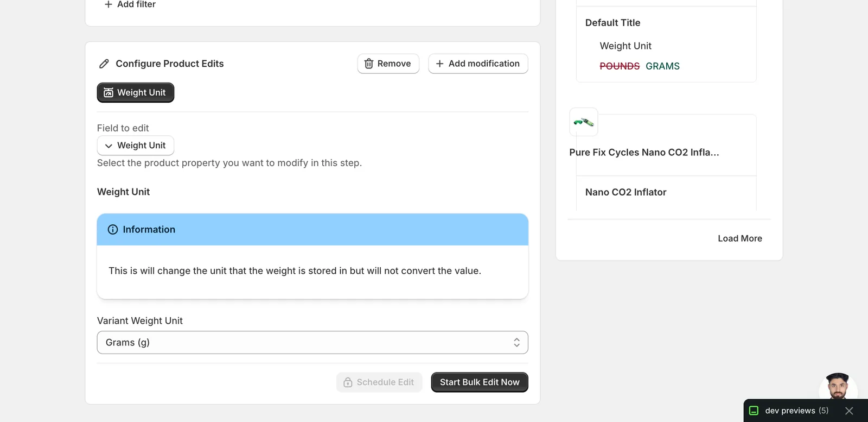Select the dark Weight Unit modification tab
The image size is (868, 422).
coord(136,92)
